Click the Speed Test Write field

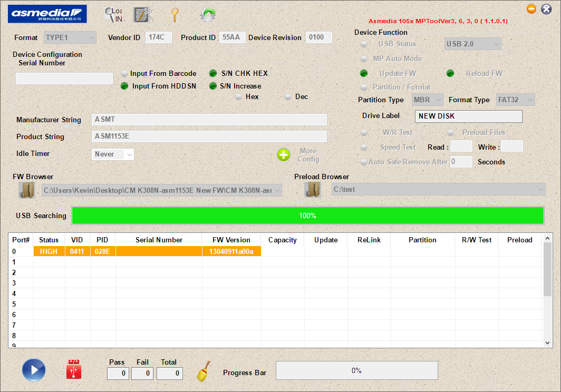[512, 146]
